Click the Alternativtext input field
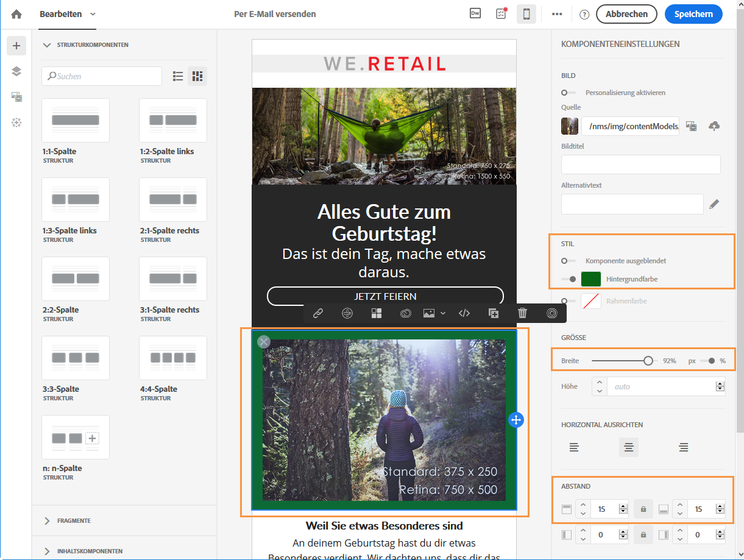 [x=632, y=204]
